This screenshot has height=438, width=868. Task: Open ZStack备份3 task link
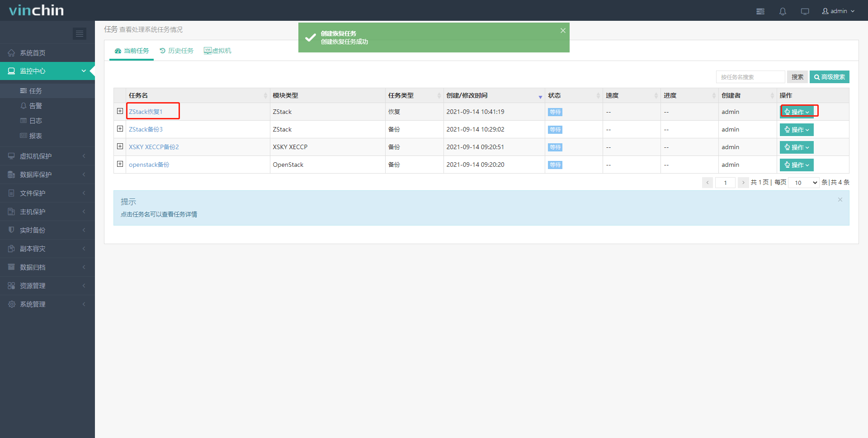[146, 129]
